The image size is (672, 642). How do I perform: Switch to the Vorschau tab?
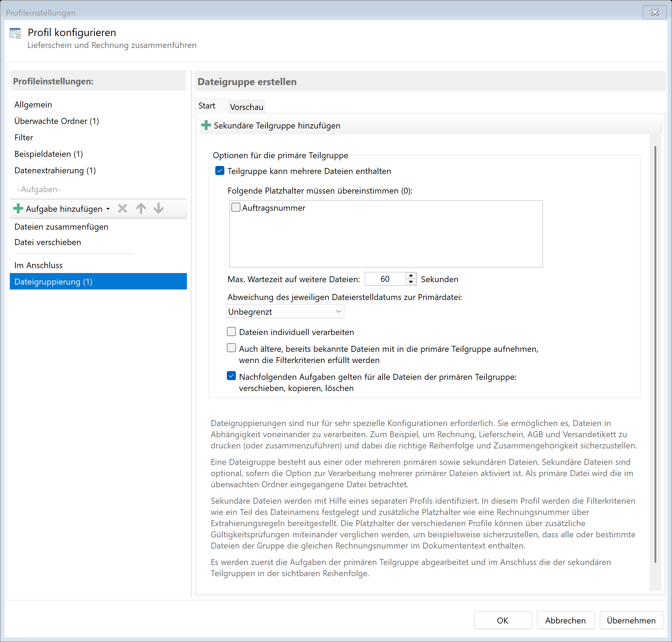(x=246, y=107)
